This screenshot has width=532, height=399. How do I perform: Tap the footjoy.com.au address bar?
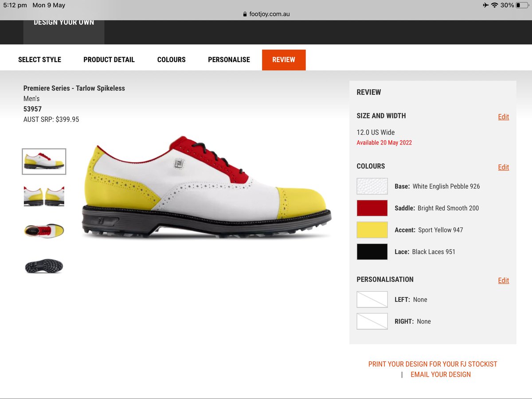coord(266,14)
